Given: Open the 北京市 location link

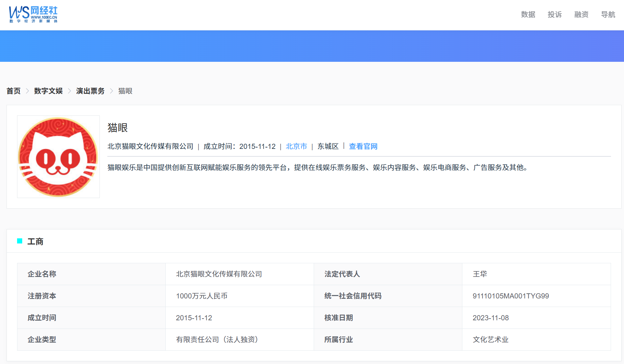Looking at the screenshot, I should point(296,146).
